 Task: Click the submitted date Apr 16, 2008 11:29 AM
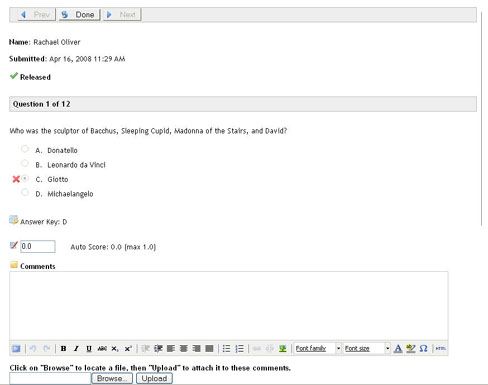[x=87, y=59]
